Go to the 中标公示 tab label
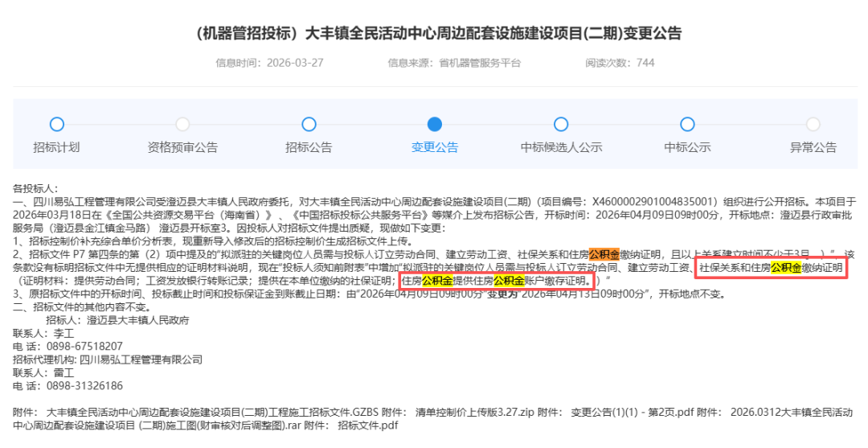 [687, 147]
